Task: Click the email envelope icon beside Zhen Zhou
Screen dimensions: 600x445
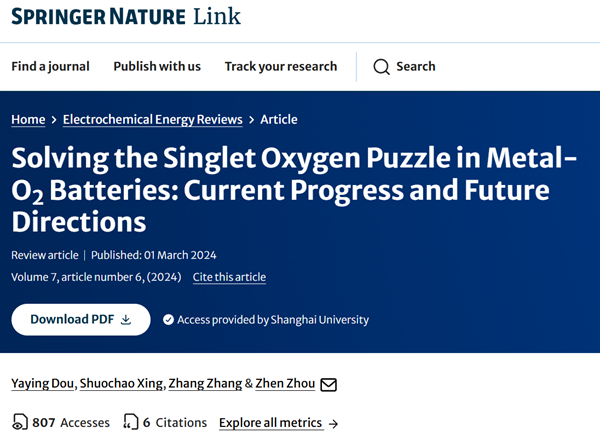Action: tap(329, 385)
